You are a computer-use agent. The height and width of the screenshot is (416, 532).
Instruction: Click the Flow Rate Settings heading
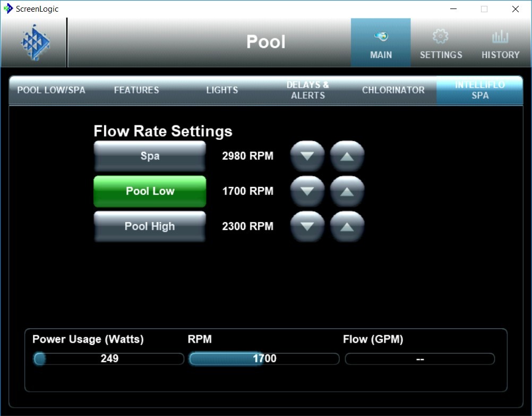tap(163, 131)
